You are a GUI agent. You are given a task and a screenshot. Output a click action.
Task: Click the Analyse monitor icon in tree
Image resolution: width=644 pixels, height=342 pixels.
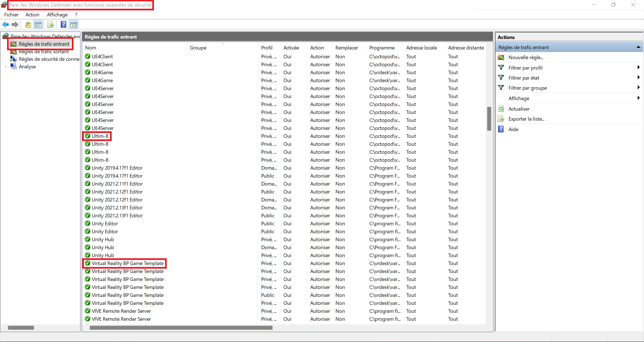coord(13,66)
